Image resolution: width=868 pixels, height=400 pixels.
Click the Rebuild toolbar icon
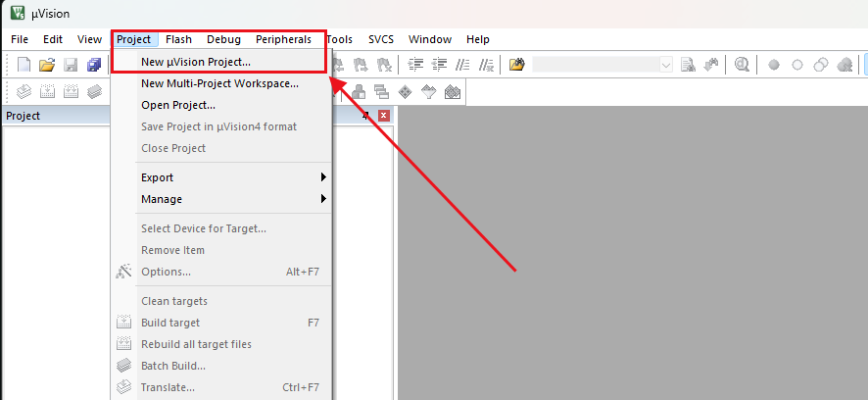71,91
